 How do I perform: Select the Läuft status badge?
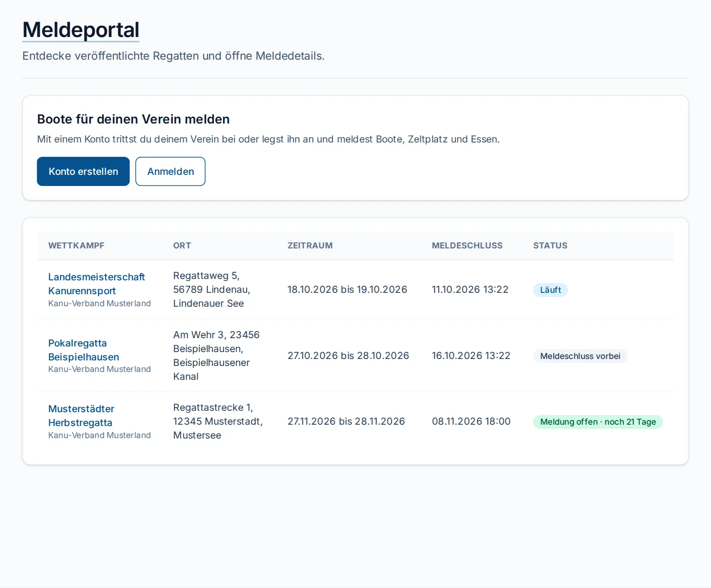tap(550, 290)
